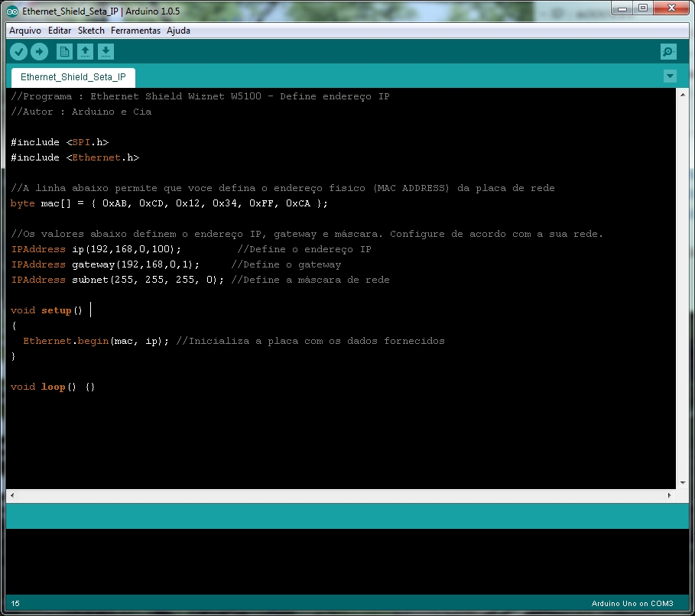Image resolution: width=695 pixels, height=616 pixels.
Task: Open a sketch using up-arrow icon
Action: pos(85,52)
